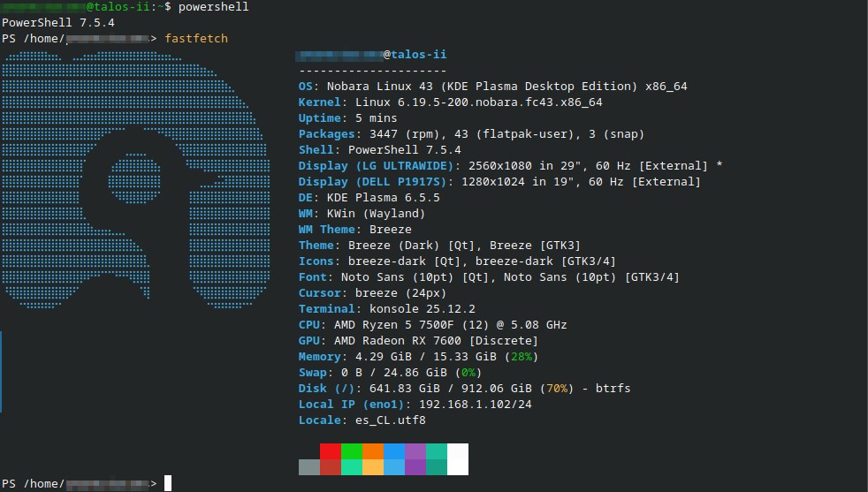Click the orange color block in top row

(x=373, y=451)
